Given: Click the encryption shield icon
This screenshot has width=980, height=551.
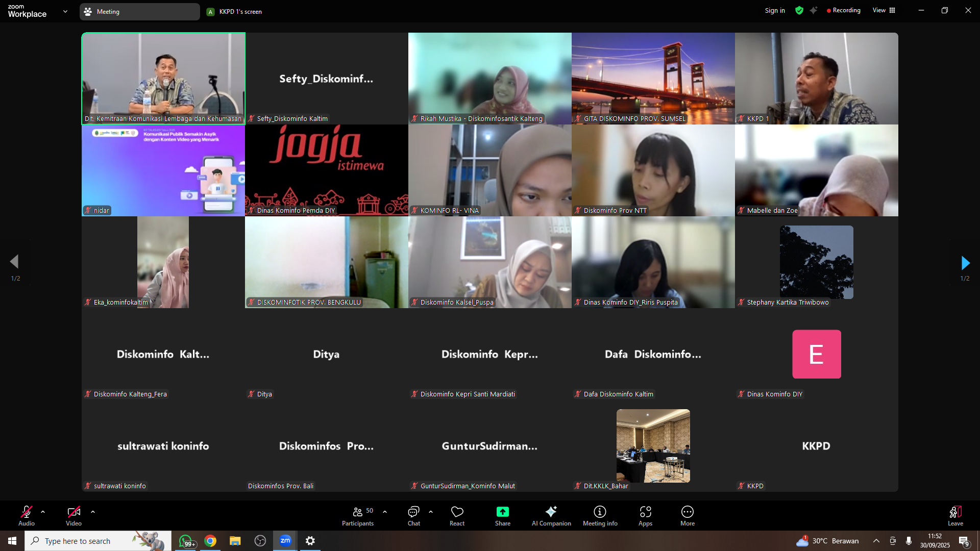Looking at the screenshot, I should [x=799, y=10].
